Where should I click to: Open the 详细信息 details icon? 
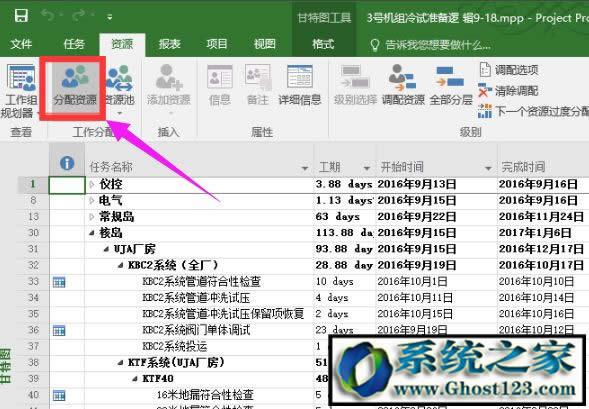coord(300,85)
